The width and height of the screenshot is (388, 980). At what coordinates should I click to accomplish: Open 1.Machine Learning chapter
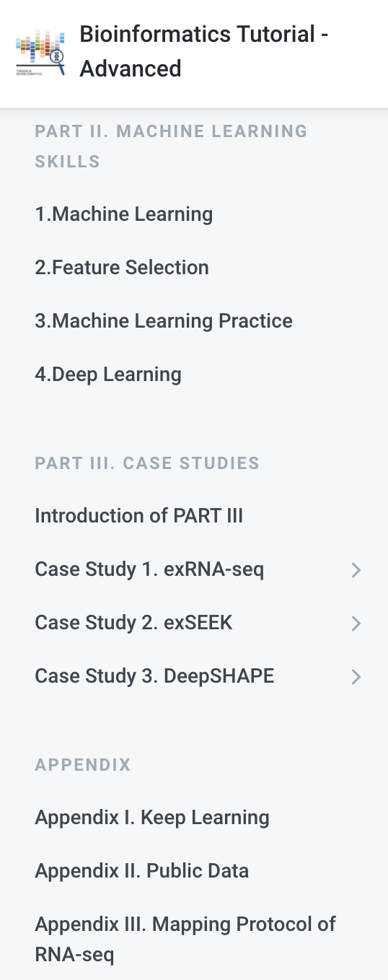click(124, 214)
